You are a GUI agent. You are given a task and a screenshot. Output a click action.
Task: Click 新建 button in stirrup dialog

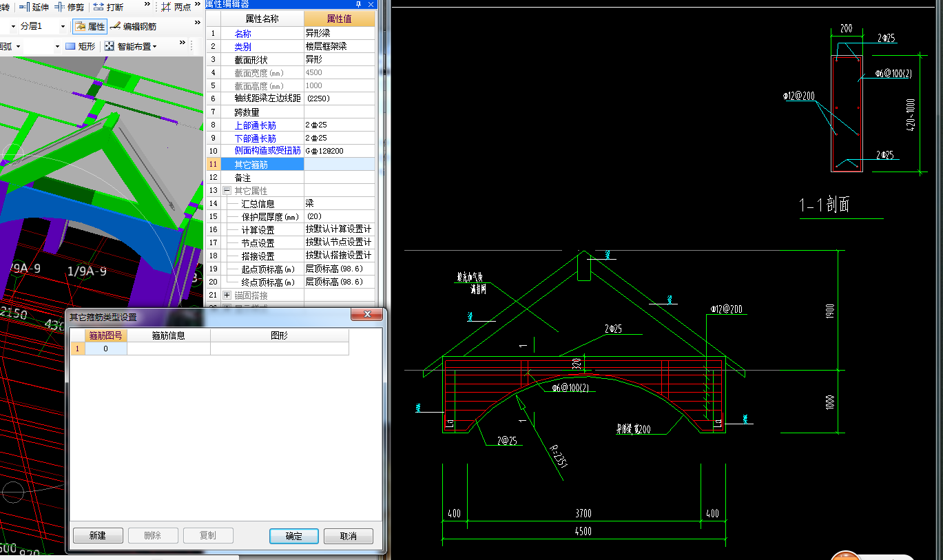(x=98, y=536)
